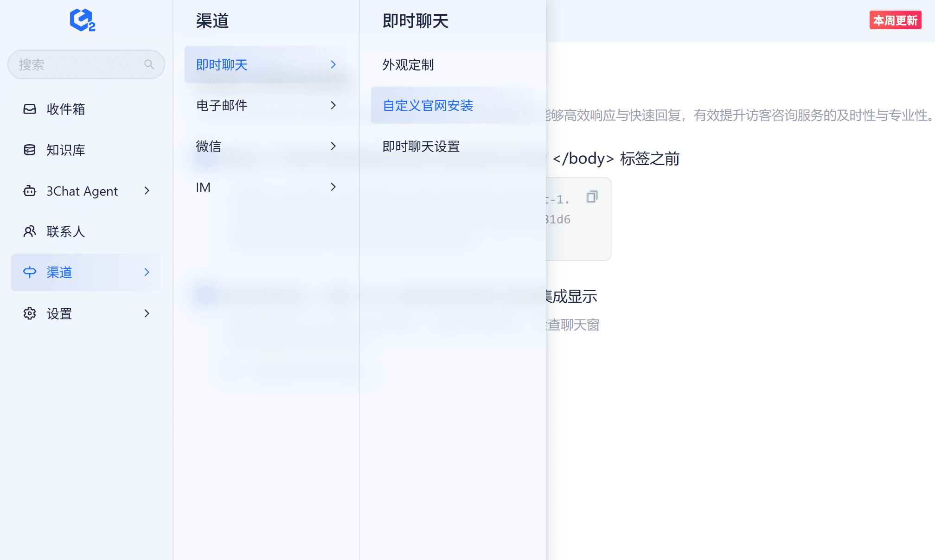935x560 pixels.
Task: Open the 外观定制 menu item
Action: pyautogui.click(x=408, y=64)
